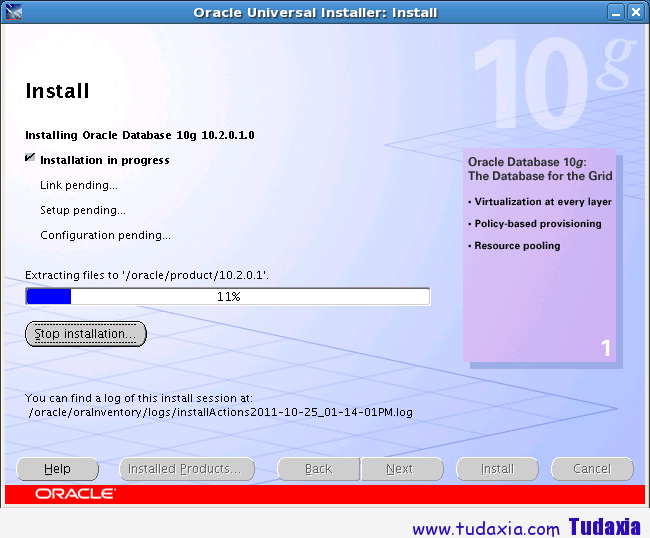Click the Oracle logo in red bar

(75, 494)
